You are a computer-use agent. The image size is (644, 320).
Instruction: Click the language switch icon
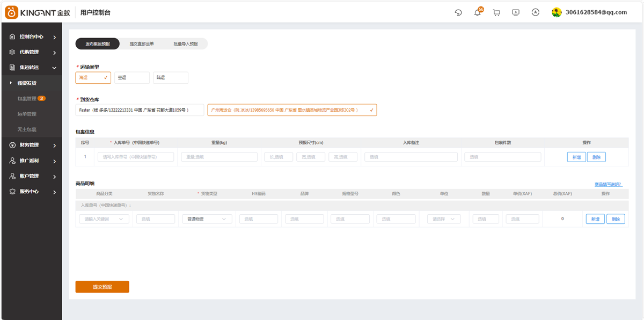coord(535,12)
